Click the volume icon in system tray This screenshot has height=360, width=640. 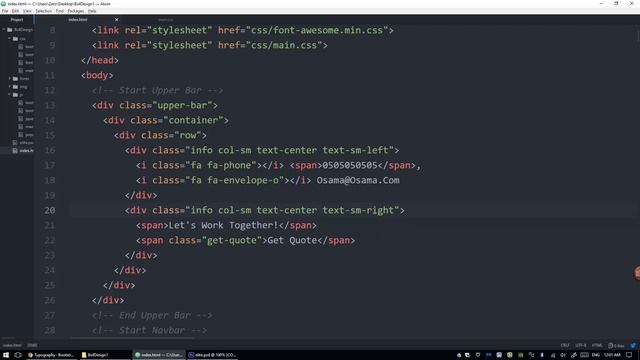tap(563, 355)
